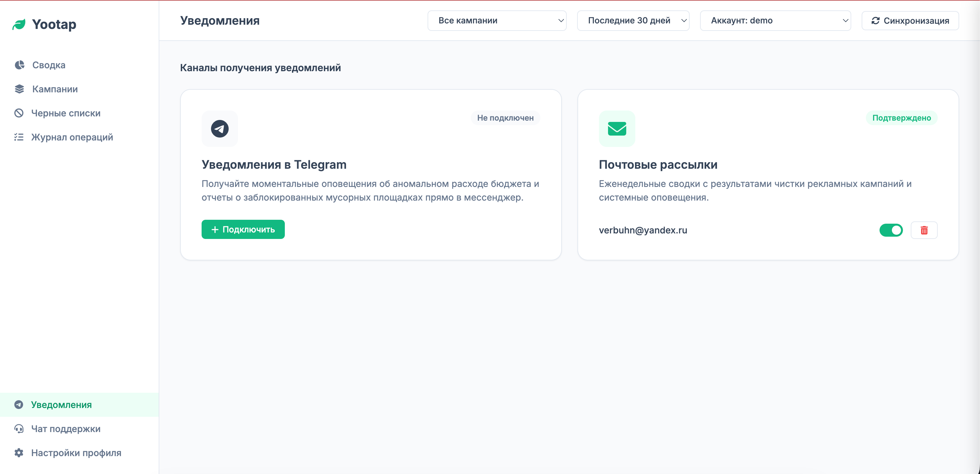
Task: Click the Чат поддержки headset icon
Action: point(19,429)
